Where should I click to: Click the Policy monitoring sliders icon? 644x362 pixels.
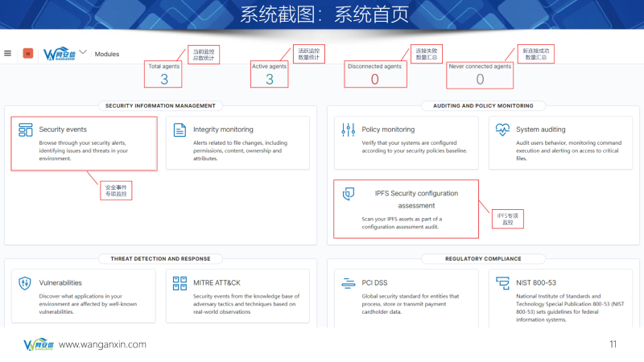pyautogui.click(x=349, y=130)
